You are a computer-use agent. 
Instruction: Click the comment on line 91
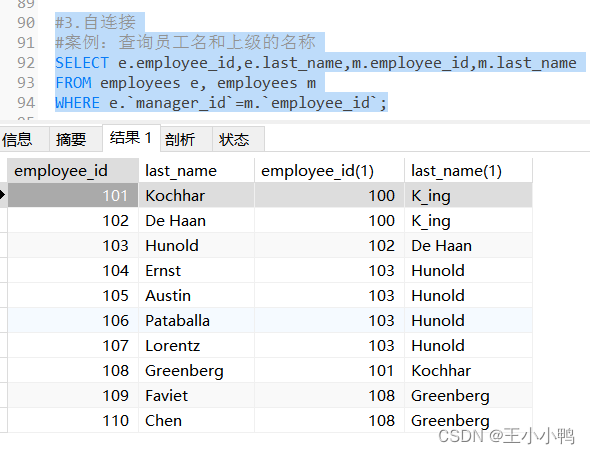click(x=186, y=42)
